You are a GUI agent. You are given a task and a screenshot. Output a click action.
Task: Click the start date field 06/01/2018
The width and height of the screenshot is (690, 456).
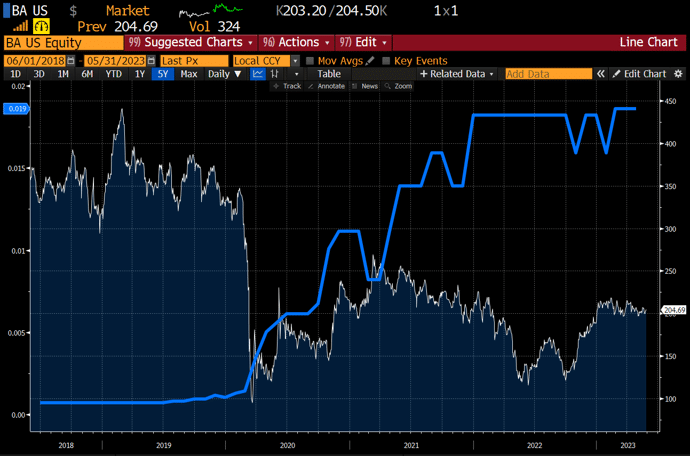[x=35, y=61]
